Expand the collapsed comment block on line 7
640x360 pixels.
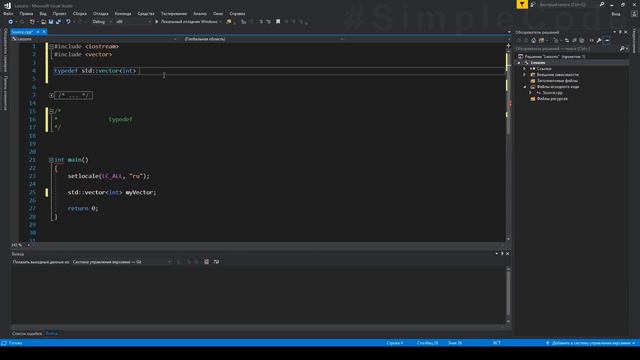[51, 96]
